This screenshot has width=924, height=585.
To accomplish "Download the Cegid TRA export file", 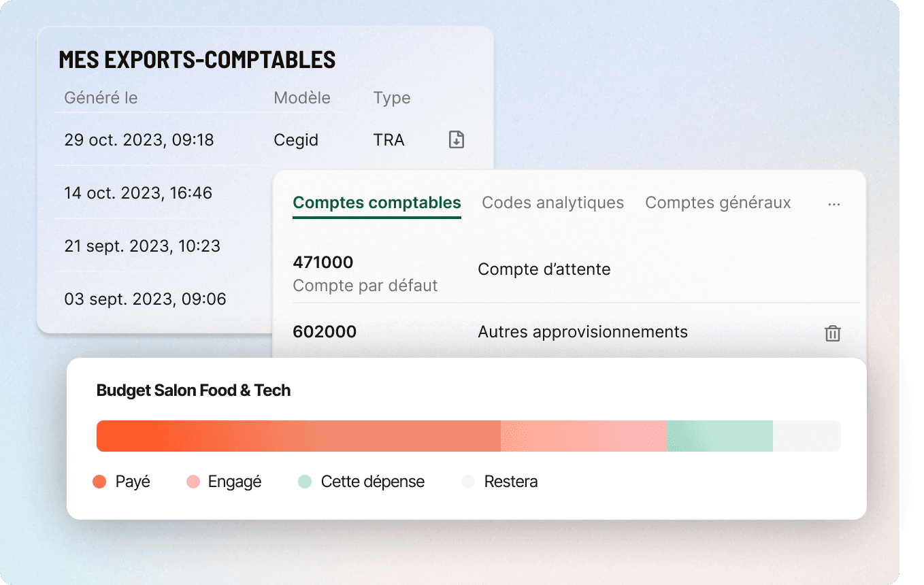I will [456, 139].
